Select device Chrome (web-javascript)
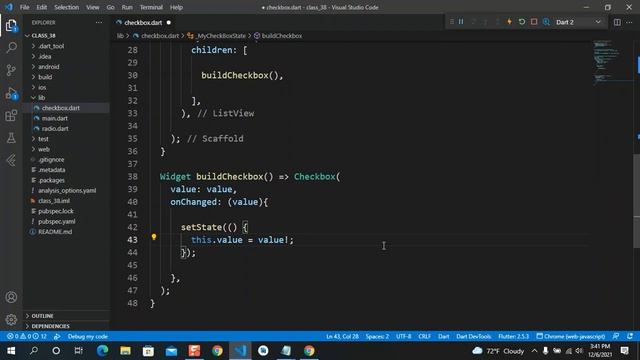Screen dimensions: 640x360 tap(571, 337)
